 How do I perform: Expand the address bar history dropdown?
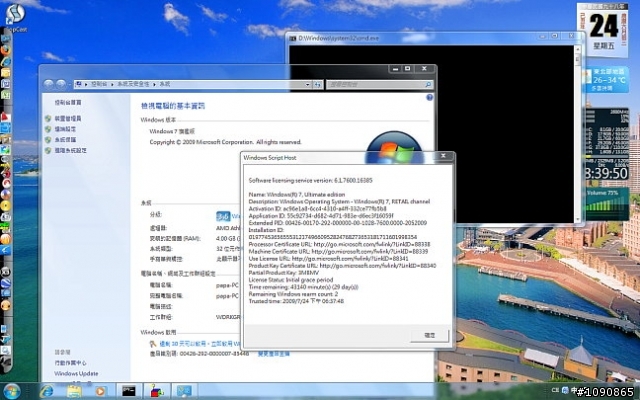308,84
